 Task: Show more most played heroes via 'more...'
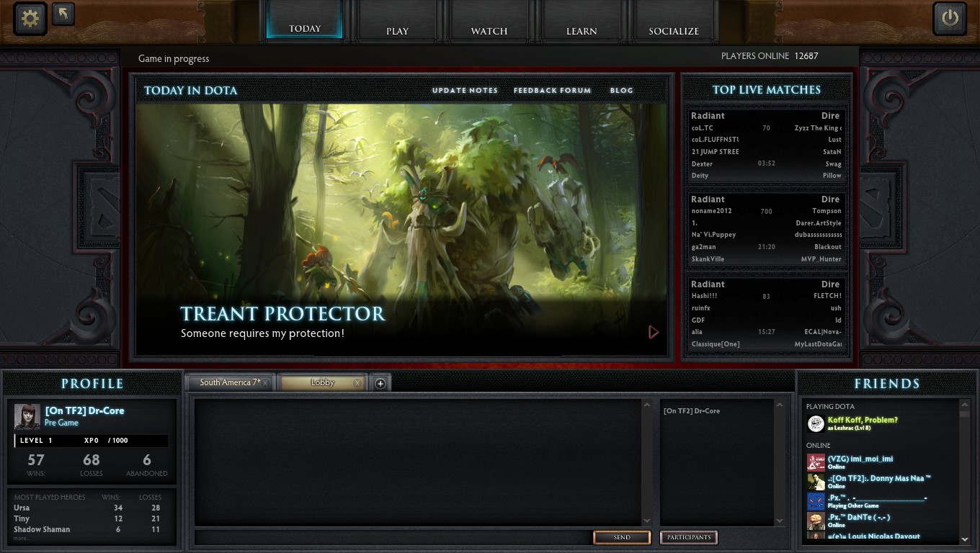click(22, 538)
